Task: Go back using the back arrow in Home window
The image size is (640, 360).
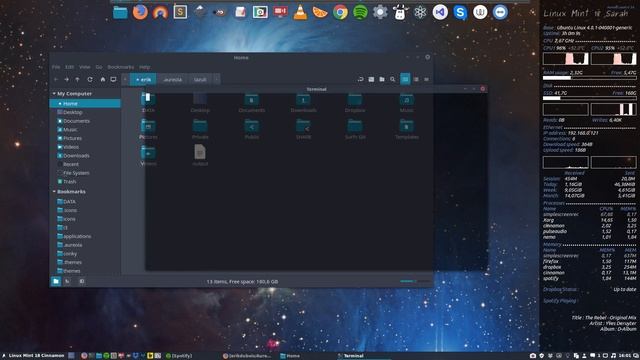Action: [56, 80]
